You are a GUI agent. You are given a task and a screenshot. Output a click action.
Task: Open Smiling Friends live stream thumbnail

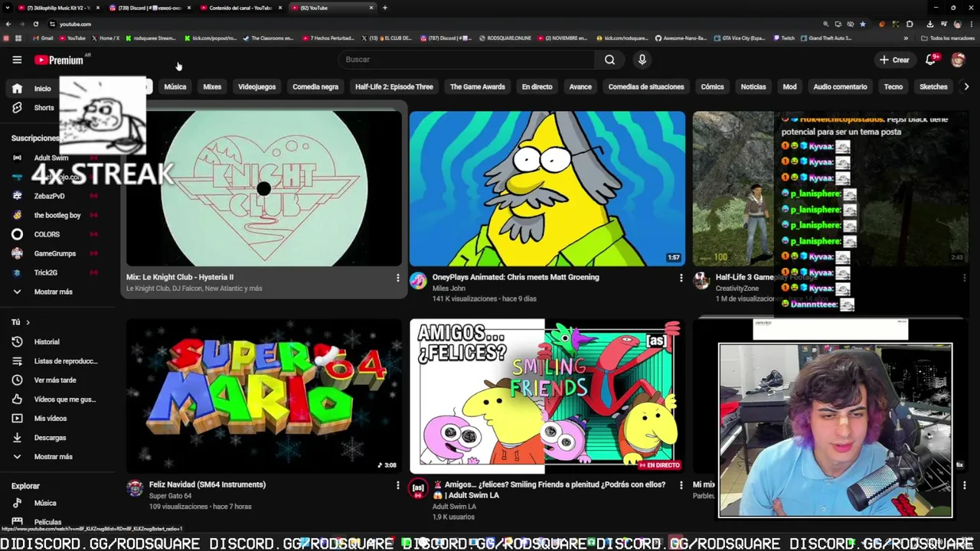547,396
